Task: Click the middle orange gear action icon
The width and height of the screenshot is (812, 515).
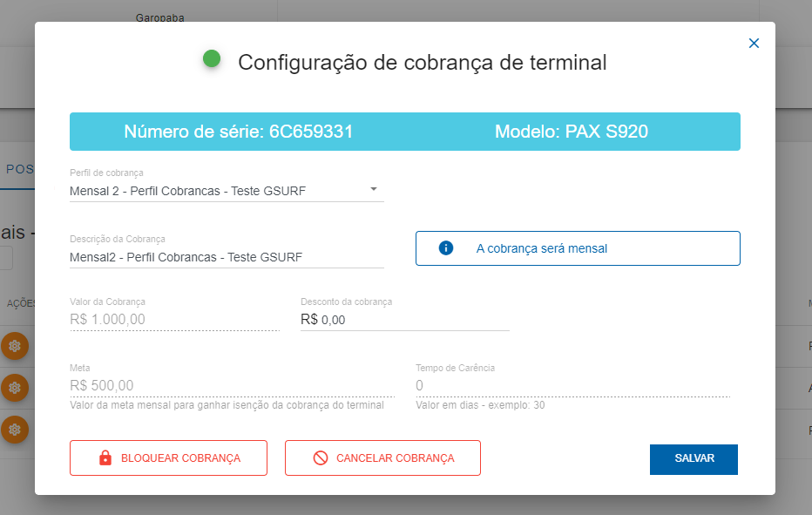Action: coord(15,387)
